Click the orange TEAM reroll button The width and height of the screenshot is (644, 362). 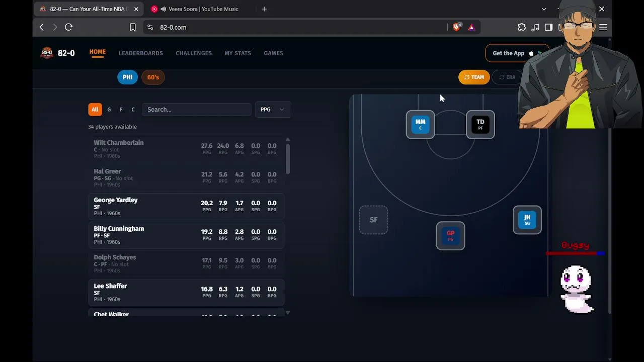click(x=474, y=77)
